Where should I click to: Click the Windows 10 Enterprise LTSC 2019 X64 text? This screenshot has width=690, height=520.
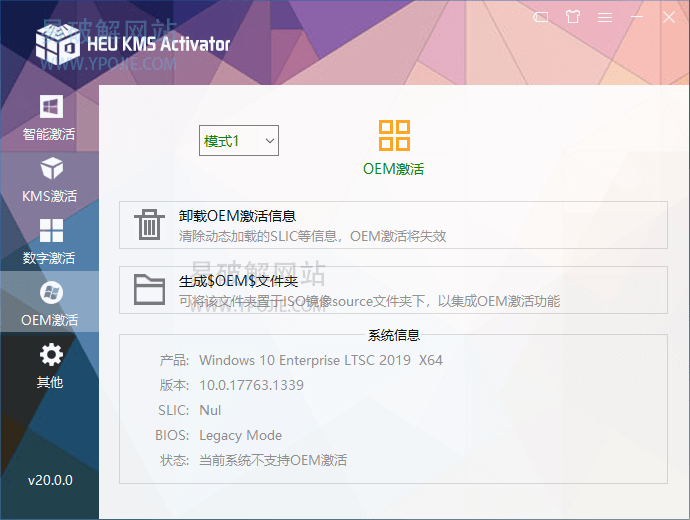[x=321, y=360]
